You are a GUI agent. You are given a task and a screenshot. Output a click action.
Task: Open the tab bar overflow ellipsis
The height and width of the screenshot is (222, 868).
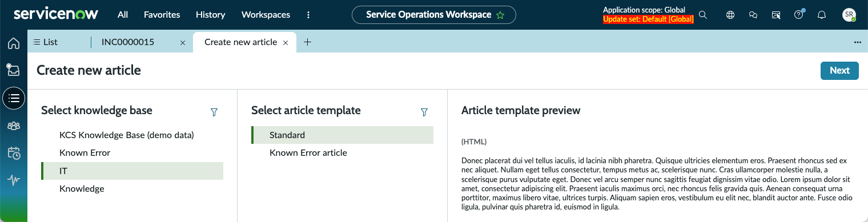[857, 42]
